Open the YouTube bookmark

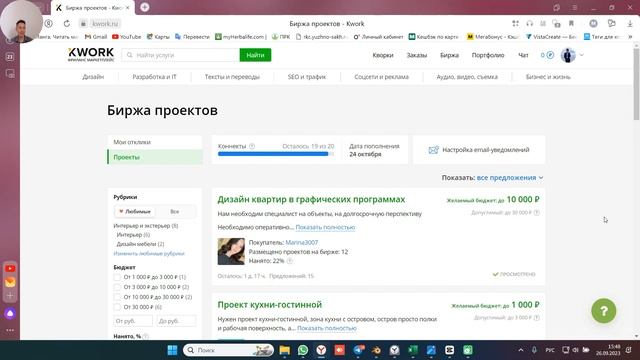point(127,37)
